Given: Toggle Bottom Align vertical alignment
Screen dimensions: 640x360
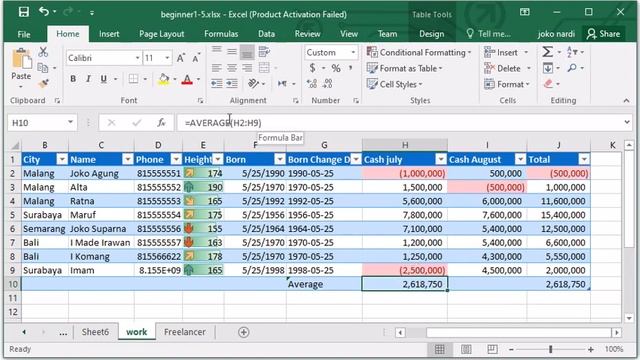Looking at the screenshot, I should [247, 52].
